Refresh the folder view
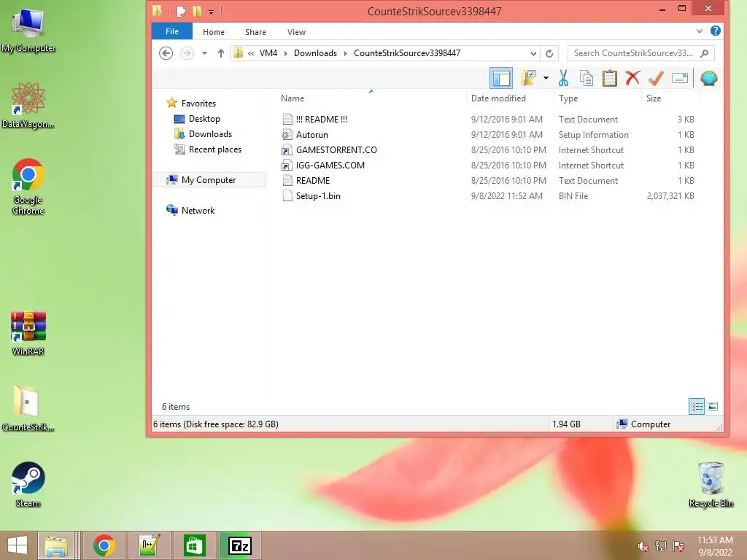The height and width of the screenshot is (560, 747). 549,53
